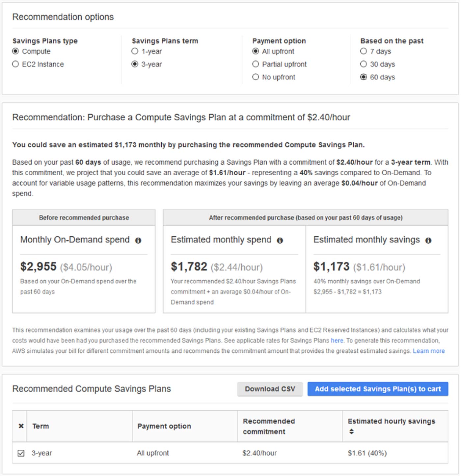Choose the 1-year Savings Plans term

134,51
